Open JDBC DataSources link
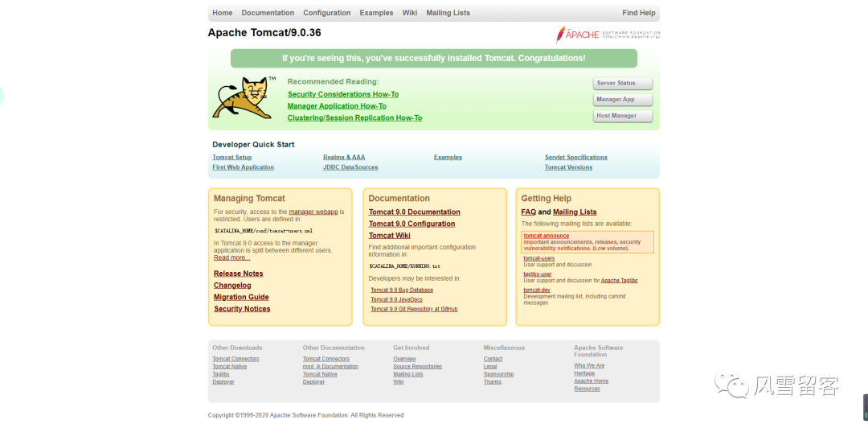The width and height of the screenshot is (868, 424). (x=350, y=167)
